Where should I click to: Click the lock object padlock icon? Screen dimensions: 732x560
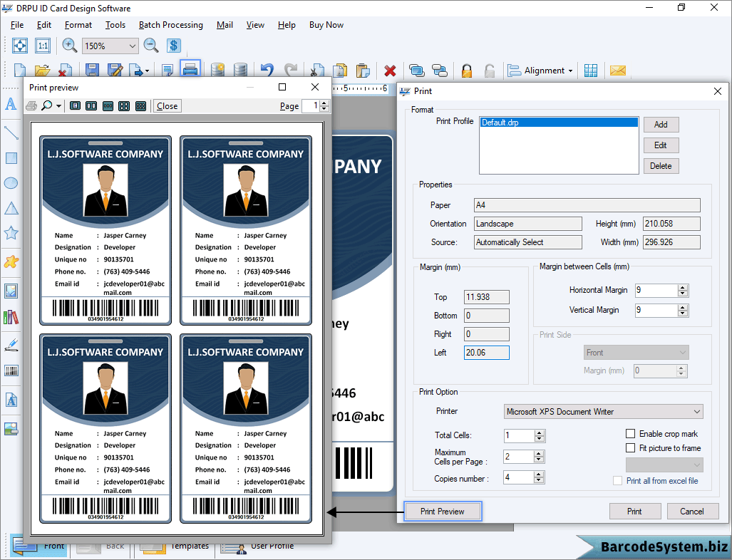[466, 71]
